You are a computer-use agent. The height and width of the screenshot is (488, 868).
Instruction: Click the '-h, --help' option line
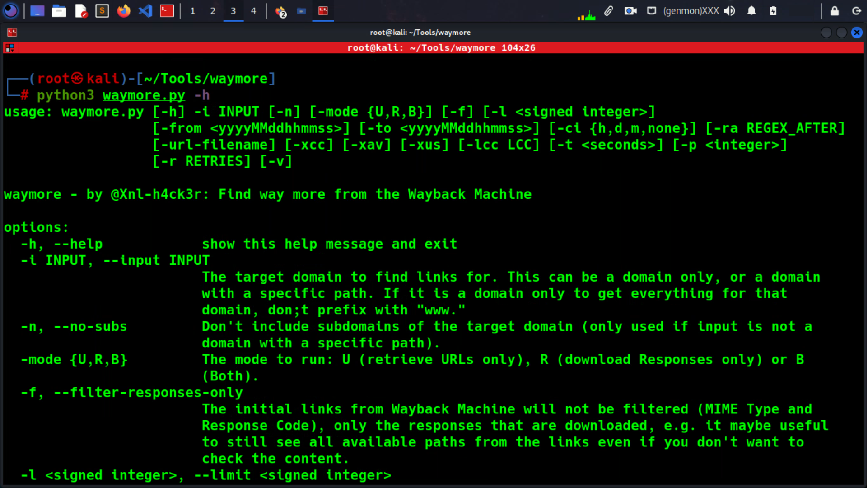click(x=62, y=244)
